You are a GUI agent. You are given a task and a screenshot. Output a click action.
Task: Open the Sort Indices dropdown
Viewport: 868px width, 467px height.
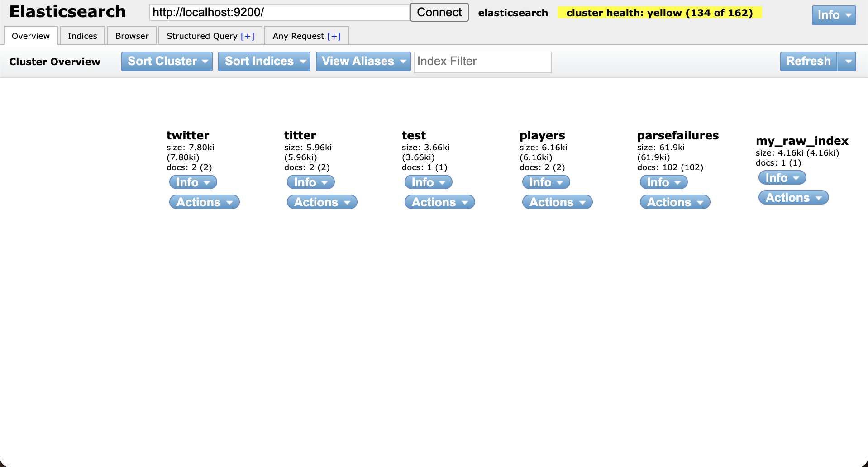tap(264, 61)
